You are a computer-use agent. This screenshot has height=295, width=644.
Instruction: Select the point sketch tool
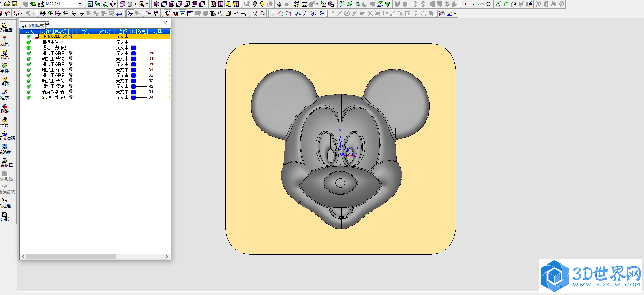coord(466,4)
